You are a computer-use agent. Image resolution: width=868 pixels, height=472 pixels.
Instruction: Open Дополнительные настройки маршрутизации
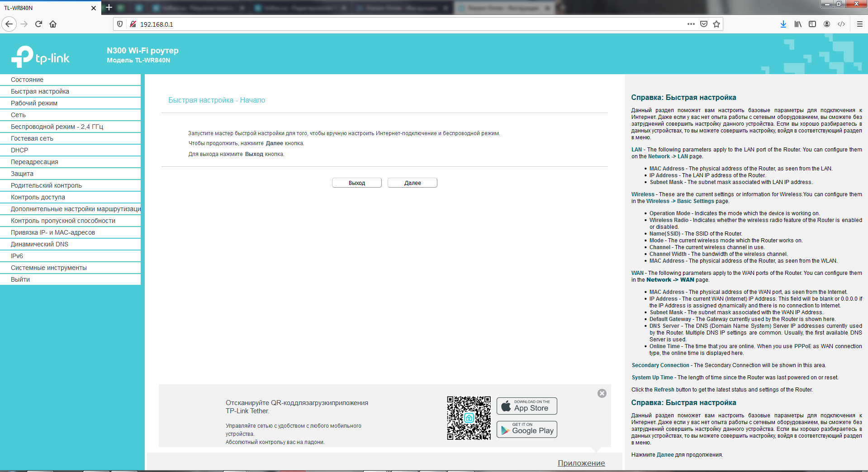[70, 209]
